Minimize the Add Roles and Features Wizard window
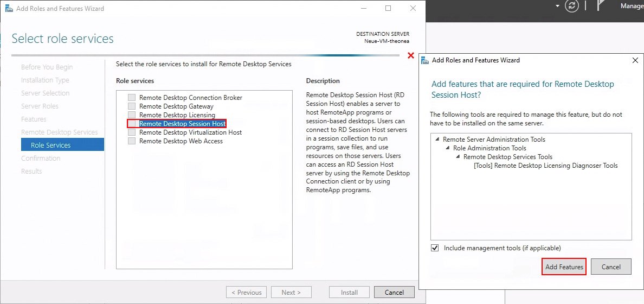Viewport: 644px width, 304px height. tap(363, 9)
